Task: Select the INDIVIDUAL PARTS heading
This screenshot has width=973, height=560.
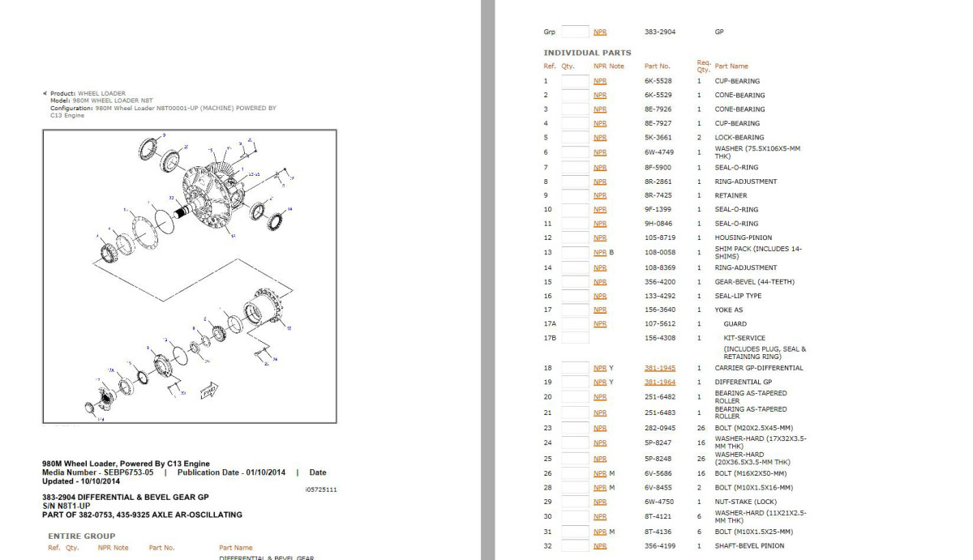Action: [x=587, y=53]
